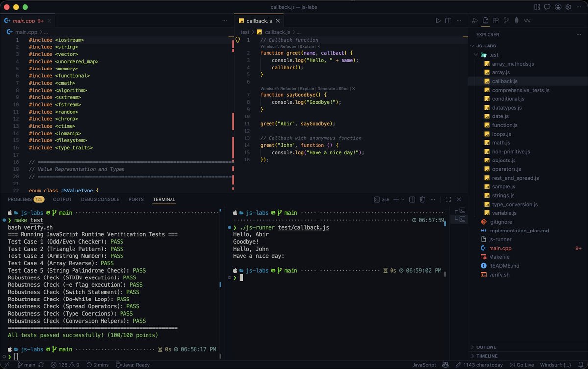Open verify.sh in the explorer

[x=527, y=275]
